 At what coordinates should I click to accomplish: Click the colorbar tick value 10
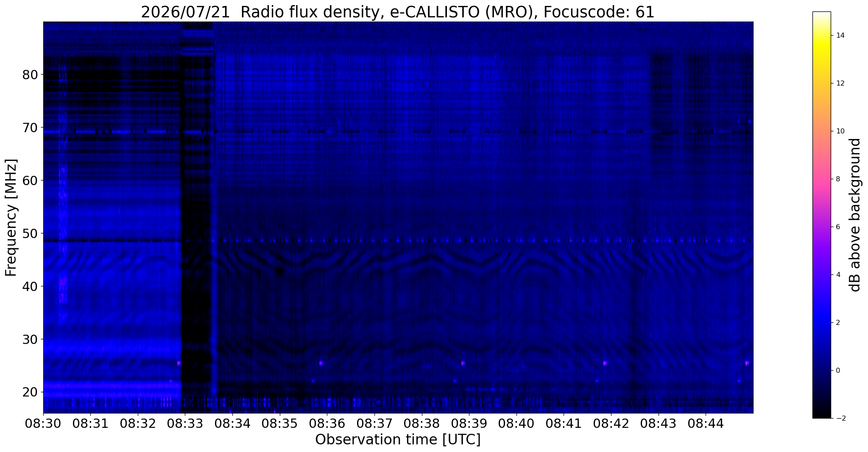click(x=840, y=131)
